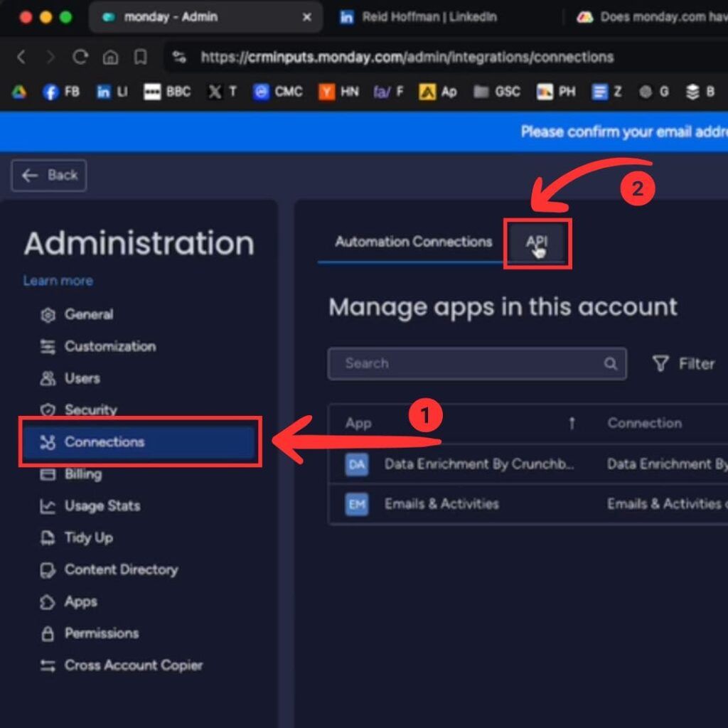
Task: Open the HN Hacker News bookmark
Action: (x=339, y=92)
